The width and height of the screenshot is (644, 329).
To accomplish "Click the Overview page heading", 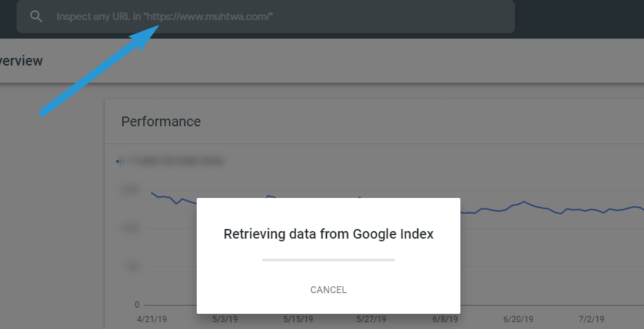I will coord(21,61).
